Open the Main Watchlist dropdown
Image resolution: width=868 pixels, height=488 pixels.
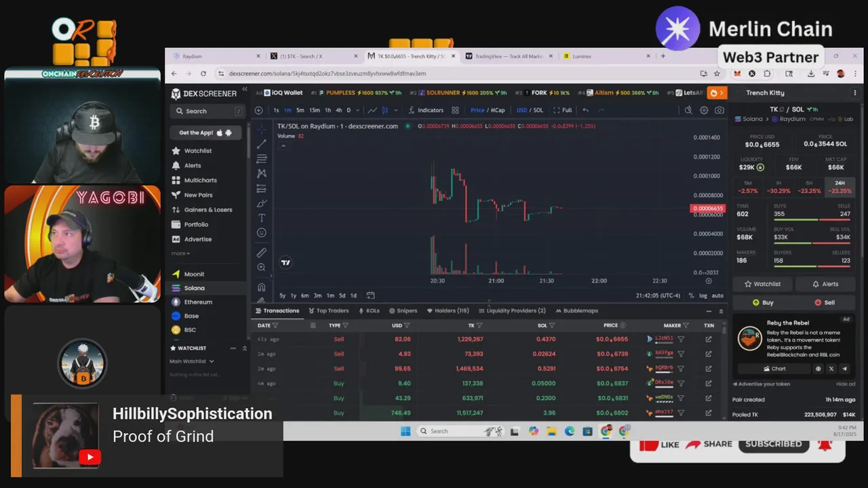192,361
